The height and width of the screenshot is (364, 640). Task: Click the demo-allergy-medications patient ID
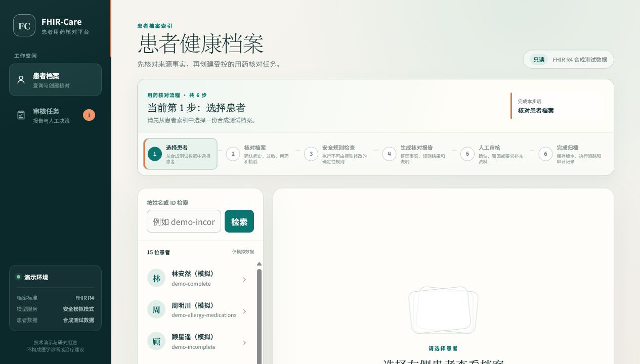(x=204, y=315)
